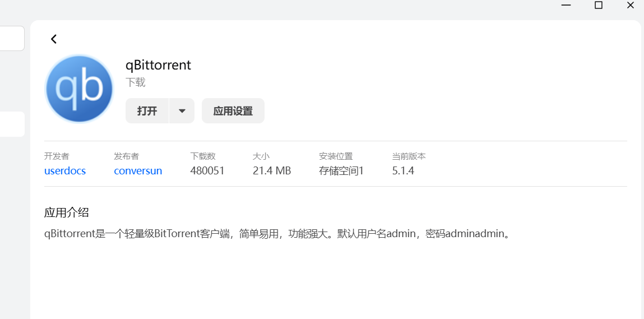644x319 pixels.
Task: Click the qBittorrent title text
Action: 158,65
